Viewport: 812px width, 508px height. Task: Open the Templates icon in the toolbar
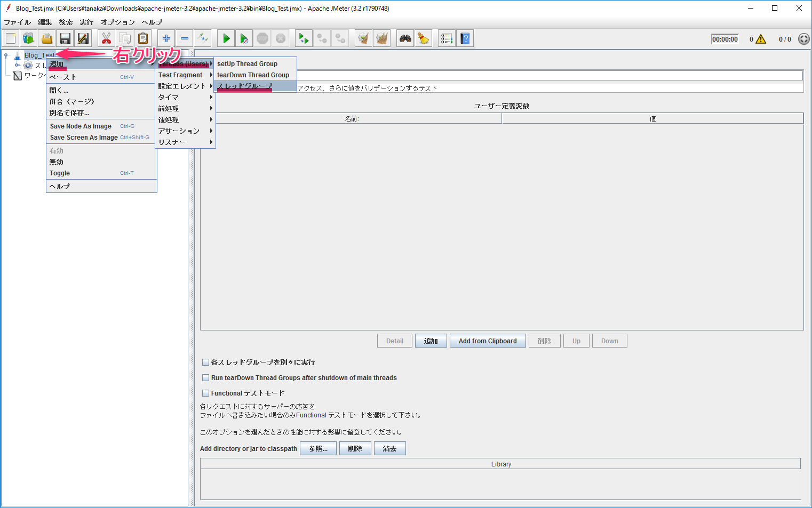[x=29, y=38]
